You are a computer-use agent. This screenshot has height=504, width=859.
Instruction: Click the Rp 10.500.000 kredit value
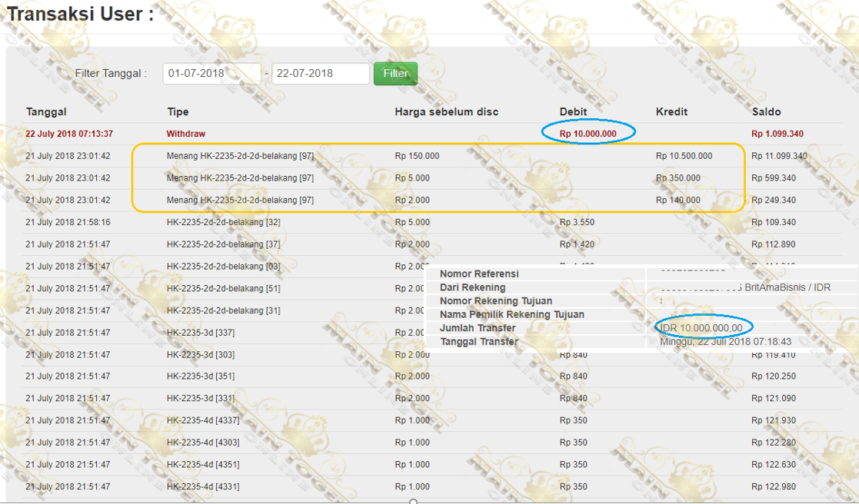coord(684,156)
